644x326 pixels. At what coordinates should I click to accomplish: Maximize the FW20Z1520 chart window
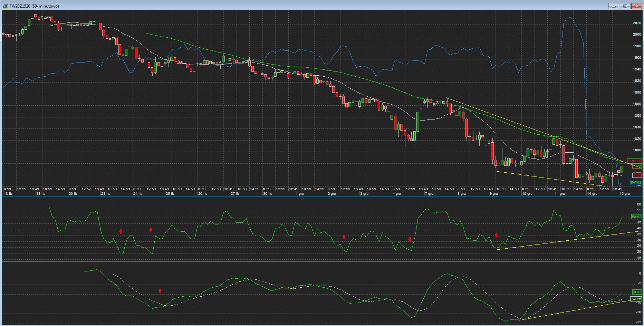click(625, 6)
